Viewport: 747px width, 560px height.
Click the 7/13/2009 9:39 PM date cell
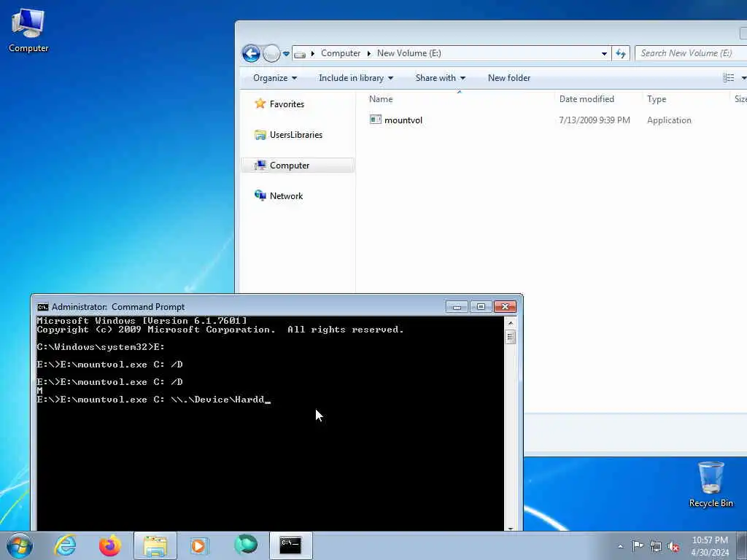pyautogui.click(x=594, y=120)
